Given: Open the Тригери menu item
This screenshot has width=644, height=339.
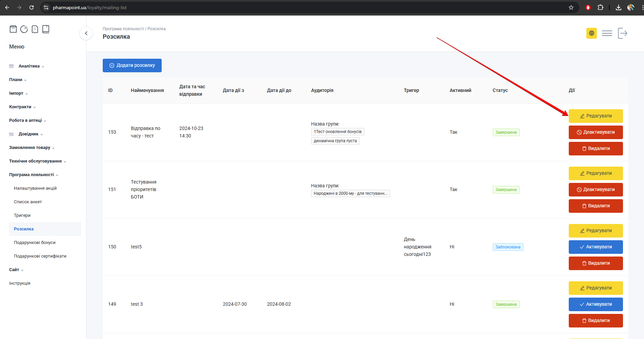Looking at the screenshot, I should pyautogui.click(x=22, y=215).
